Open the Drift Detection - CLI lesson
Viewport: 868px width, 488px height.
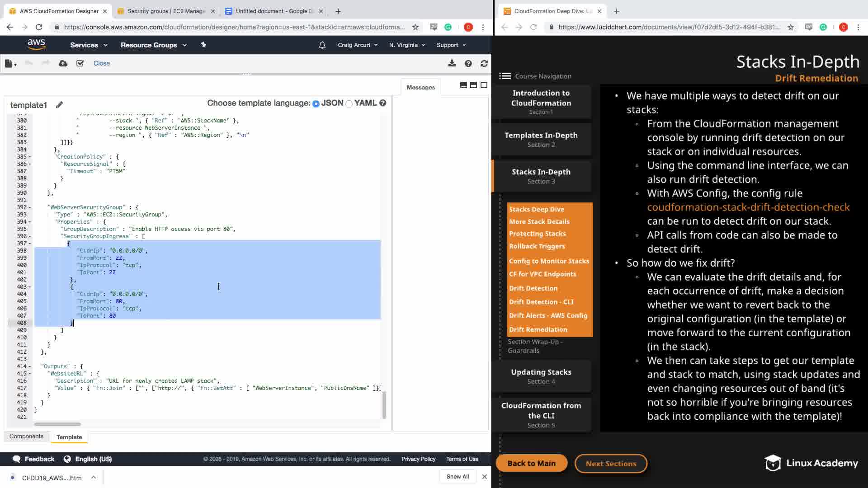pos(541,302)
